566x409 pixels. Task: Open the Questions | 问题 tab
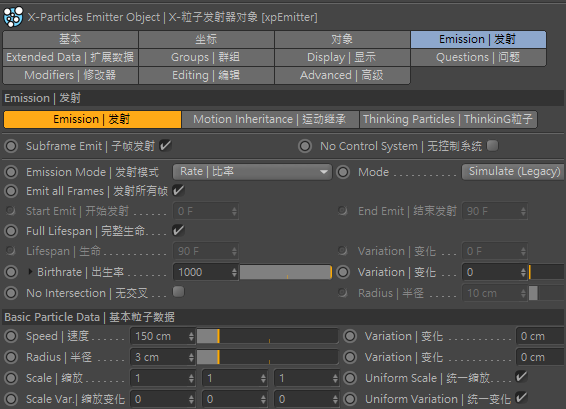[478, 57]
